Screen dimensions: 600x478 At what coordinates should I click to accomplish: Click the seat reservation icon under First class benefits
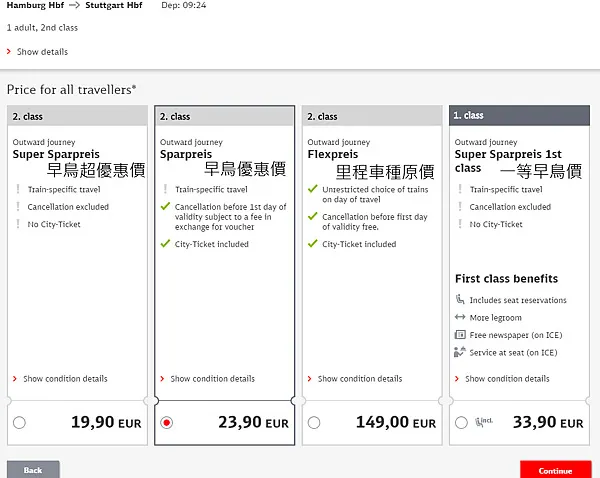pyautogui.click(x=460, y=299)
